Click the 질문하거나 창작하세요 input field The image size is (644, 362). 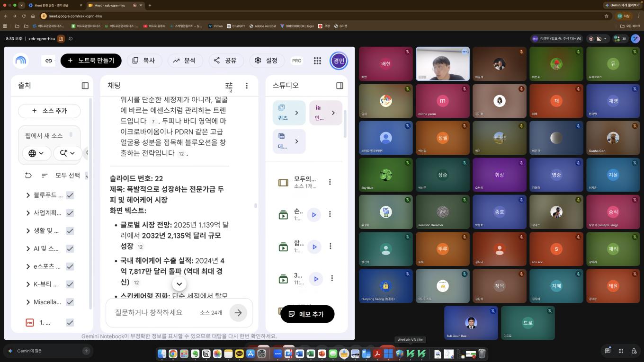click(x=149, y=312)
